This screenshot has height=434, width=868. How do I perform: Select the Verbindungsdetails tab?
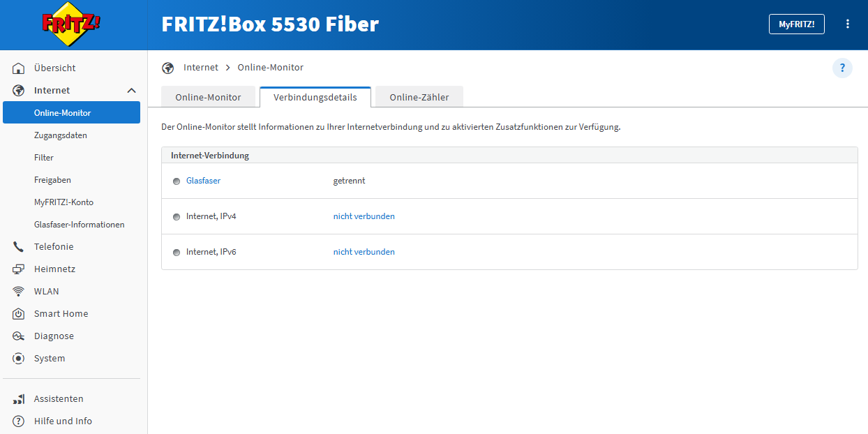click(x=315, y=97)
